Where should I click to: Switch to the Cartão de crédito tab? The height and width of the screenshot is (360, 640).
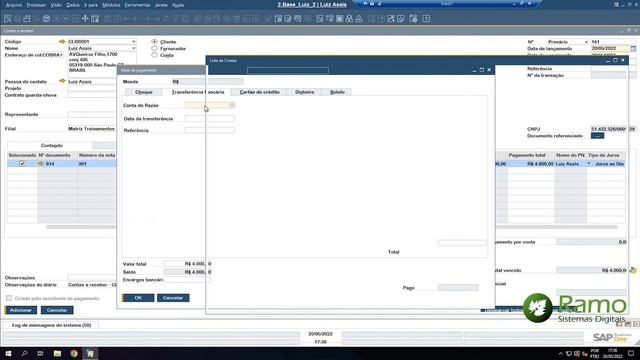coord(260,92)
